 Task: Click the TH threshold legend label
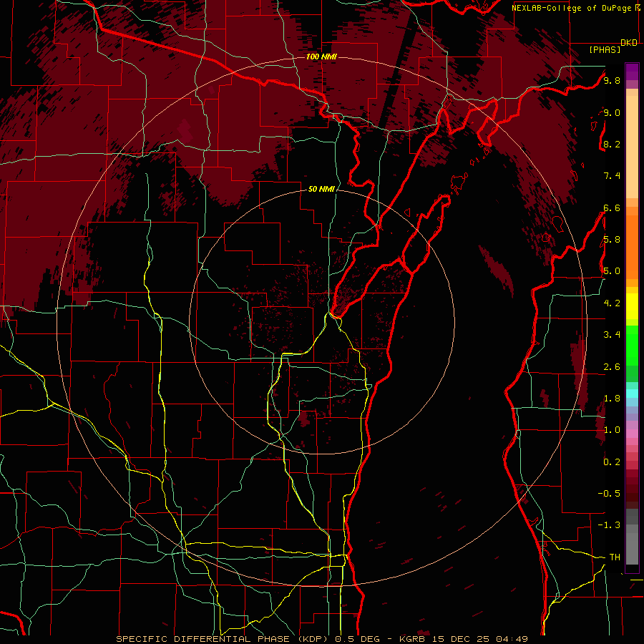(615, 557)
